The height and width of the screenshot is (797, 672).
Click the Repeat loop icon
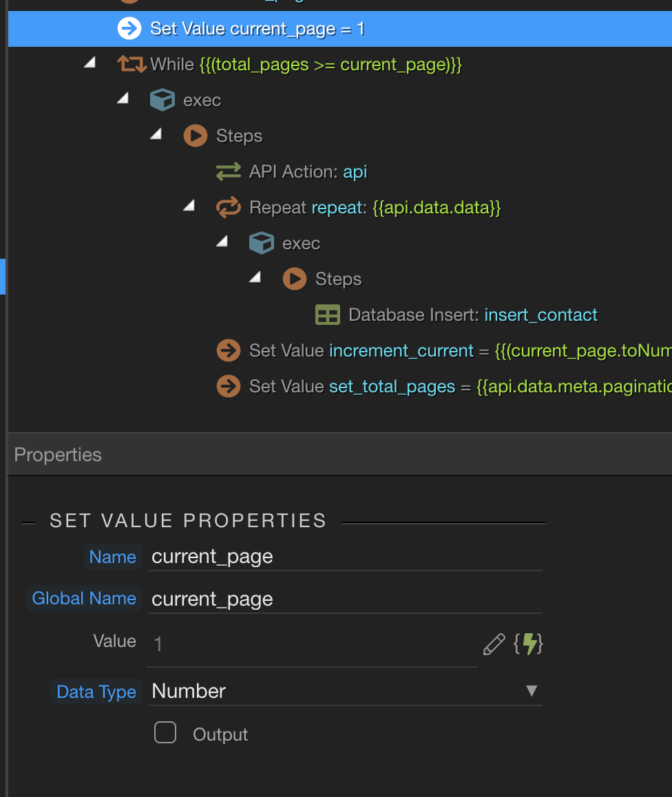229,208
